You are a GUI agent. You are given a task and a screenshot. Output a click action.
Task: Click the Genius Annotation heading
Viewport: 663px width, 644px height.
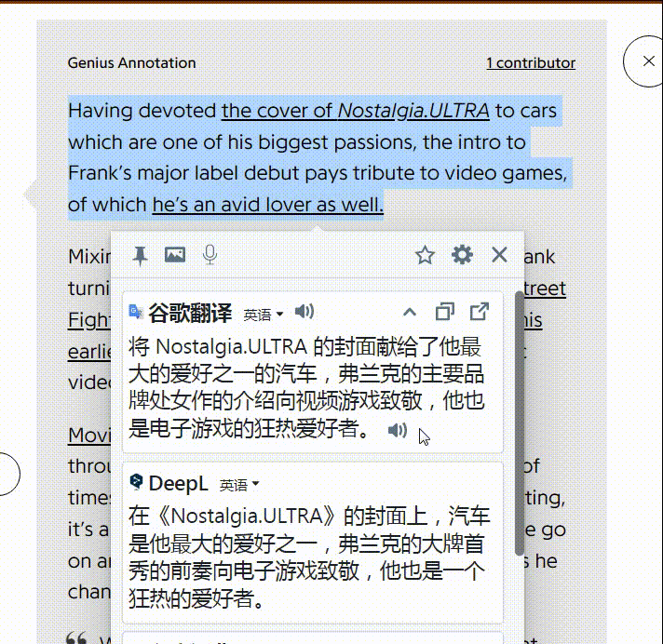click(x=132, y=63)
